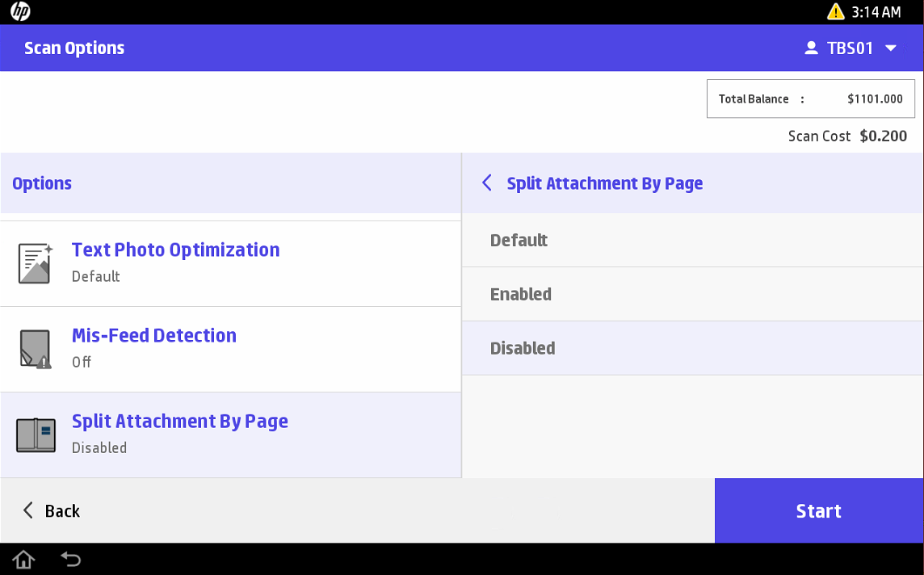Tap the Text Photo Optimization icon
The height and width of the screenshot is (575, 924).
[x=36, y=263]
